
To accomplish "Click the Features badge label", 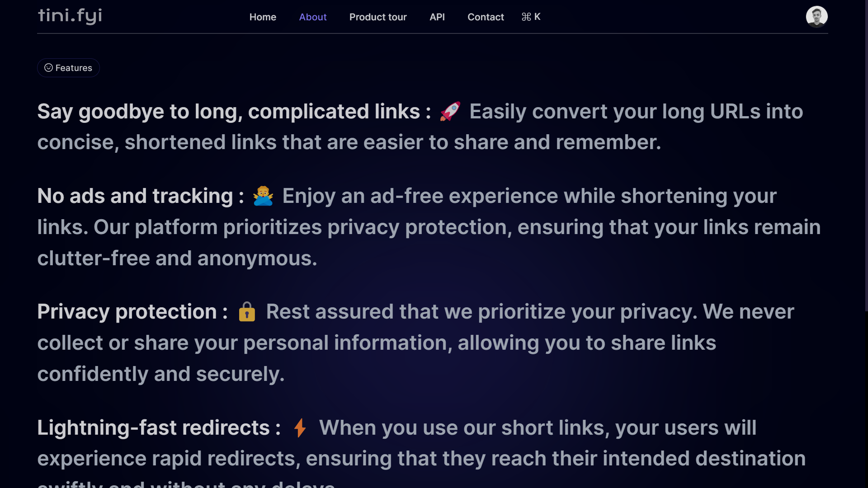I will pyautogui.click(x=74, y=68).
